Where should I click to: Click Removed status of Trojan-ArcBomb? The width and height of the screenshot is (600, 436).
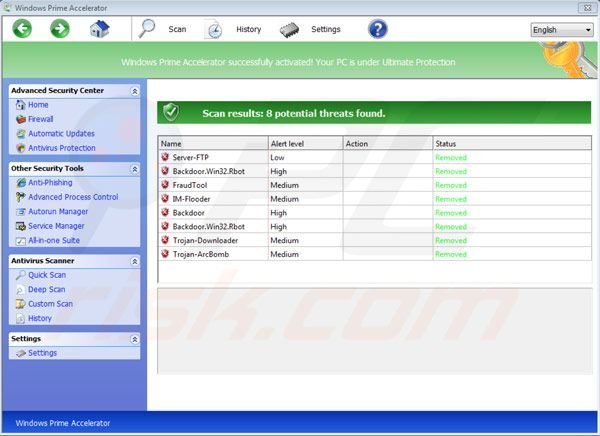tap(451, 254)
